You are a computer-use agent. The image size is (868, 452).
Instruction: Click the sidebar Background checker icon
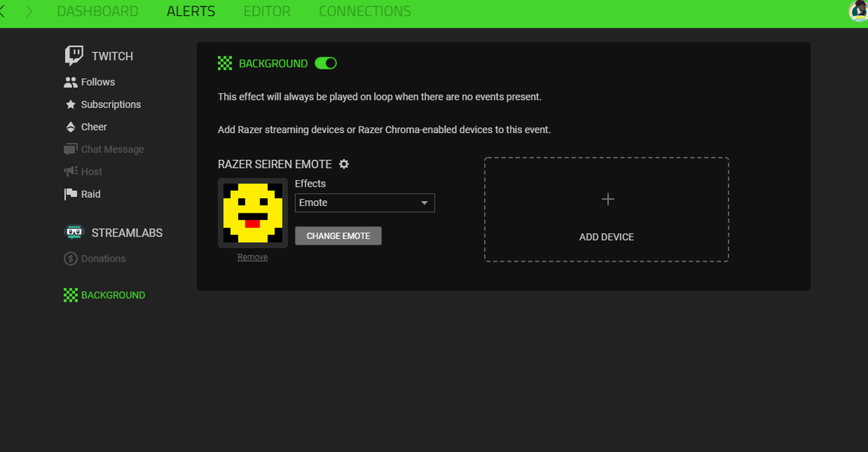point(70,295)
